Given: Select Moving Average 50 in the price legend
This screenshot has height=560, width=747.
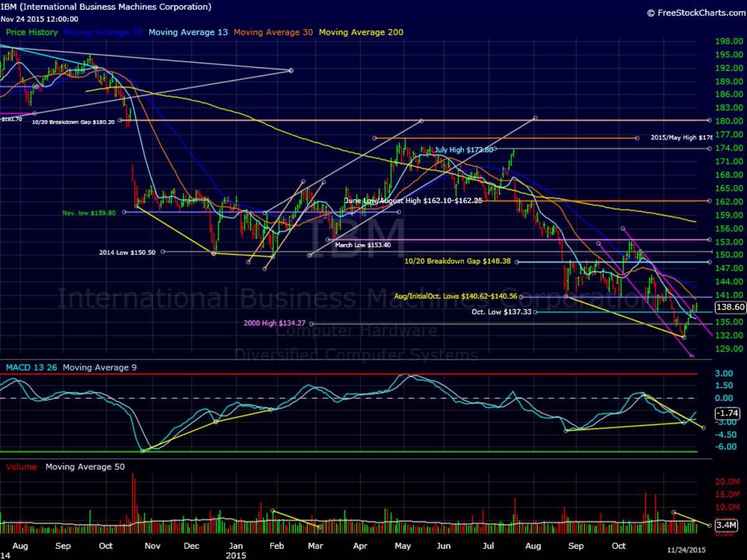Looking at the screenshot, I should tap(102, 32).
